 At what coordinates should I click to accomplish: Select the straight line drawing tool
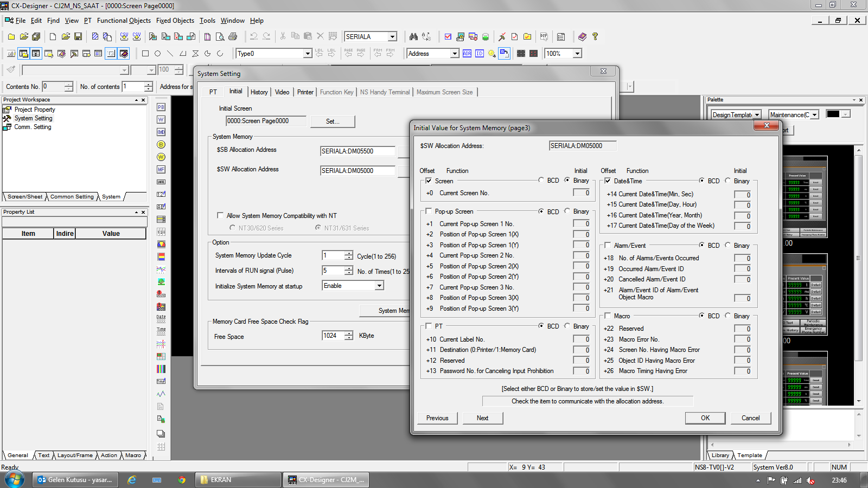[170, 53]
